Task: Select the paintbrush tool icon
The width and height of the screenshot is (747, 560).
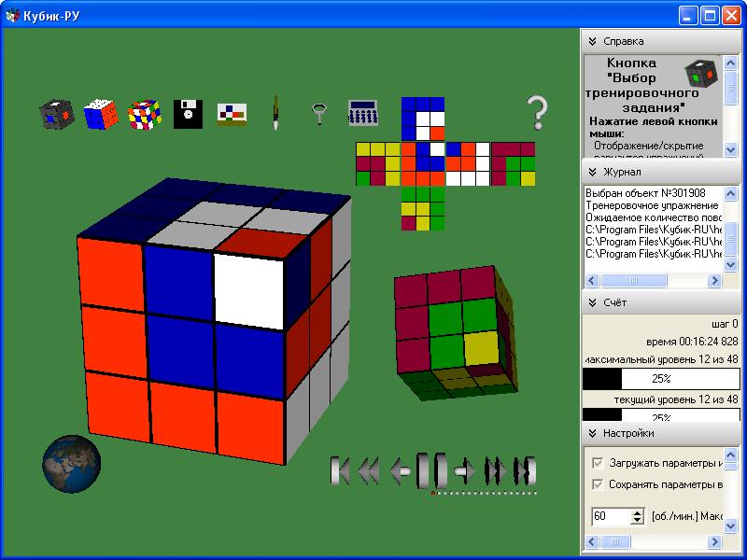Action: coord(275,112)
